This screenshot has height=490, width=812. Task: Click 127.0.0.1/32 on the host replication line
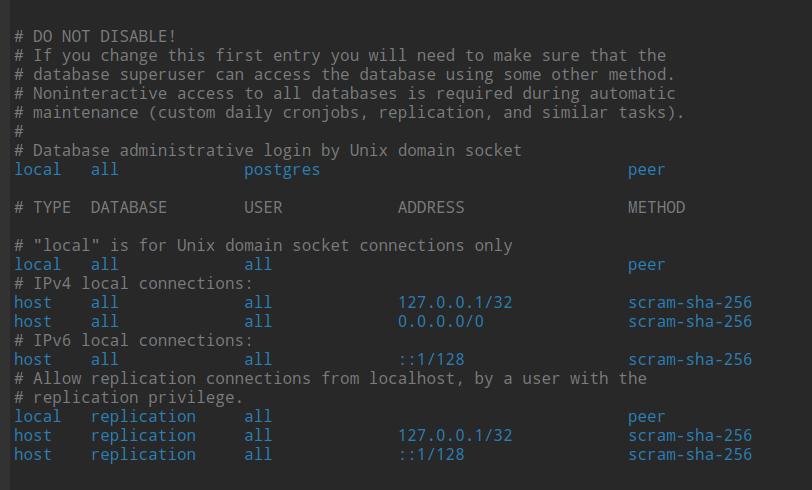point(455,435)
